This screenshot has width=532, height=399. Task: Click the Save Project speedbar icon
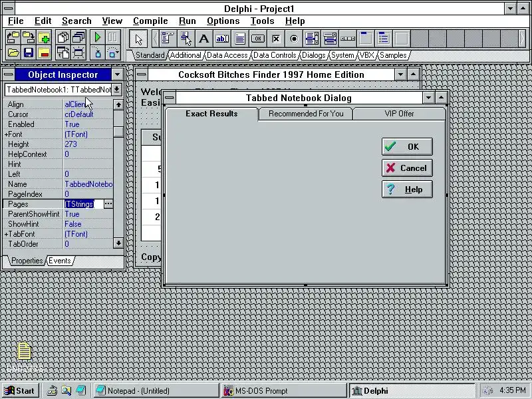pos(29,37)
